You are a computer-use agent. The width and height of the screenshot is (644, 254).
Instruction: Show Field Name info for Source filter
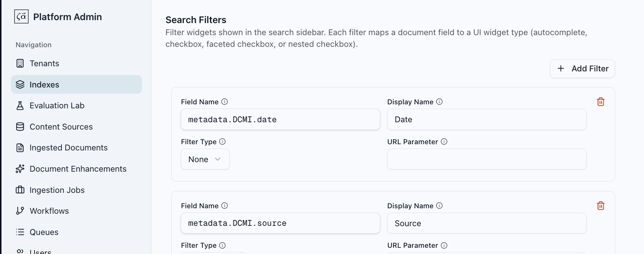pyautogui.click(x=225, y=206)
